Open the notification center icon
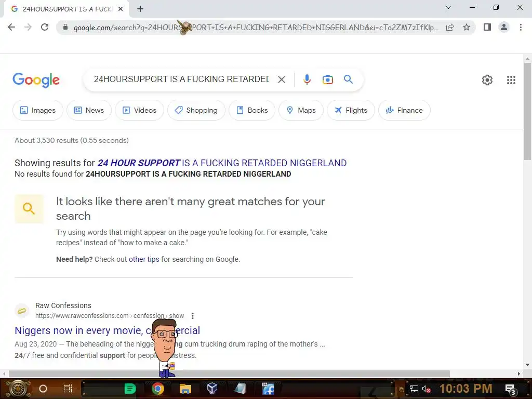 coord(510,390)
